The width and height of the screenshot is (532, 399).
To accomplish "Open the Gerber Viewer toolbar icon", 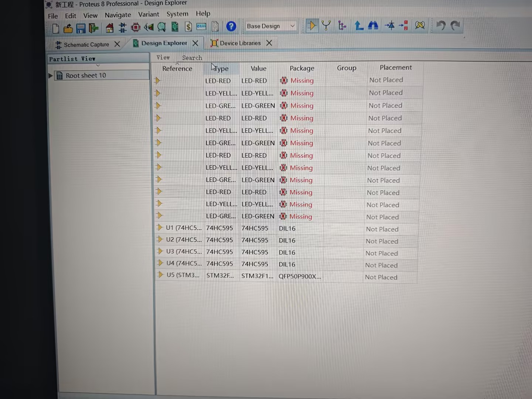I will (x=161, y=27).
